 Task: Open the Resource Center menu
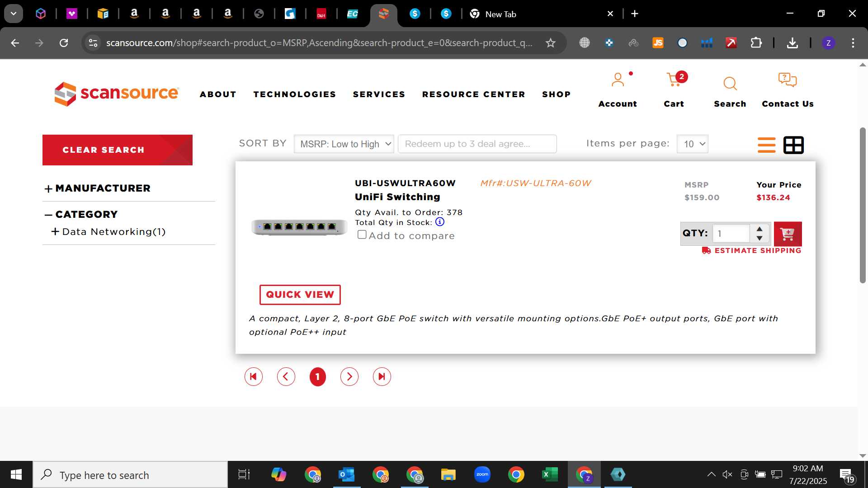click(x=473, y=94)
